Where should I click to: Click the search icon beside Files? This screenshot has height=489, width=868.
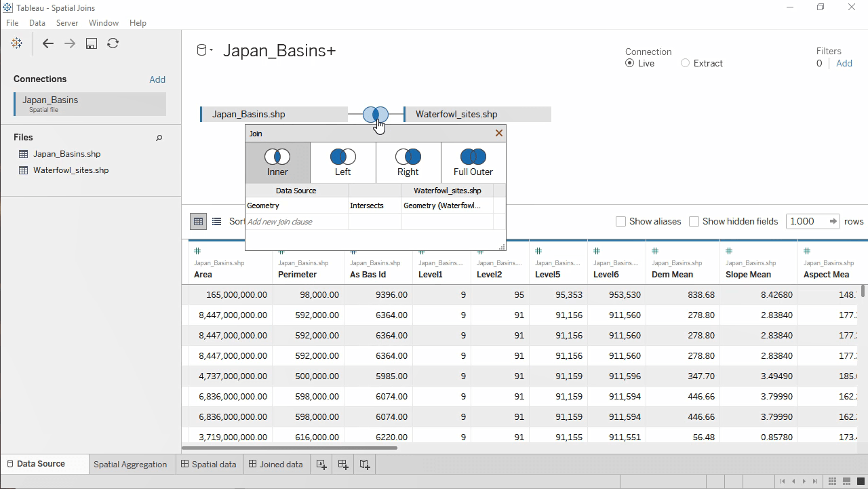159,138
